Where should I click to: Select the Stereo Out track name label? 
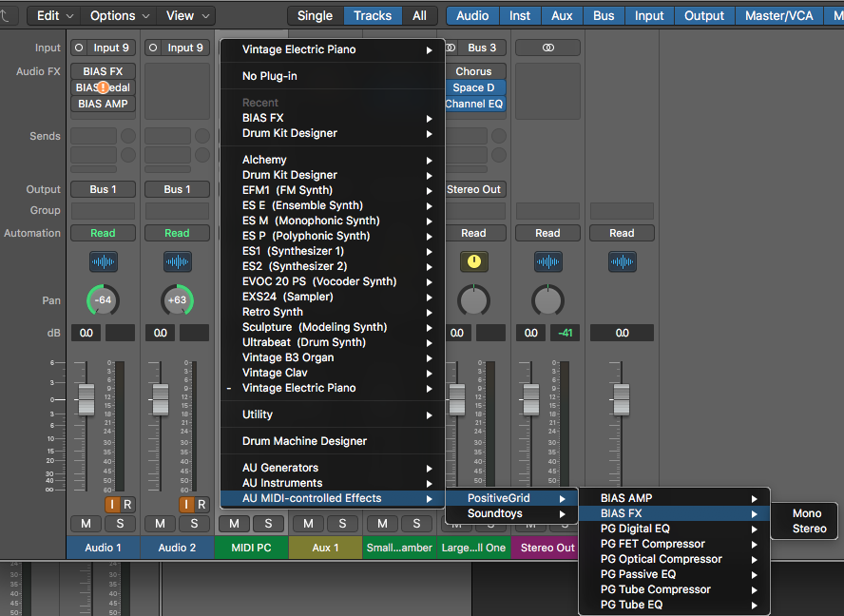pyautogui.click(x=548, y=548)
